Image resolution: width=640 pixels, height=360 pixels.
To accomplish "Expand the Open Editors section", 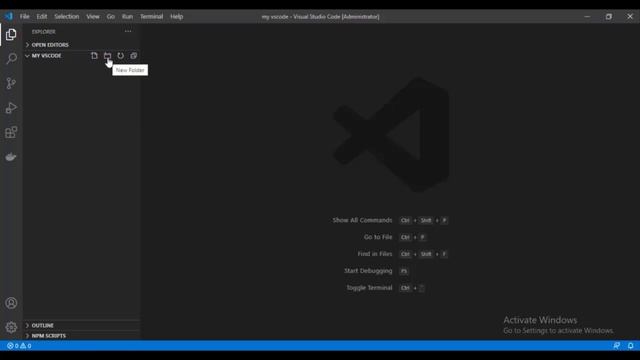I will pos(82,44).
